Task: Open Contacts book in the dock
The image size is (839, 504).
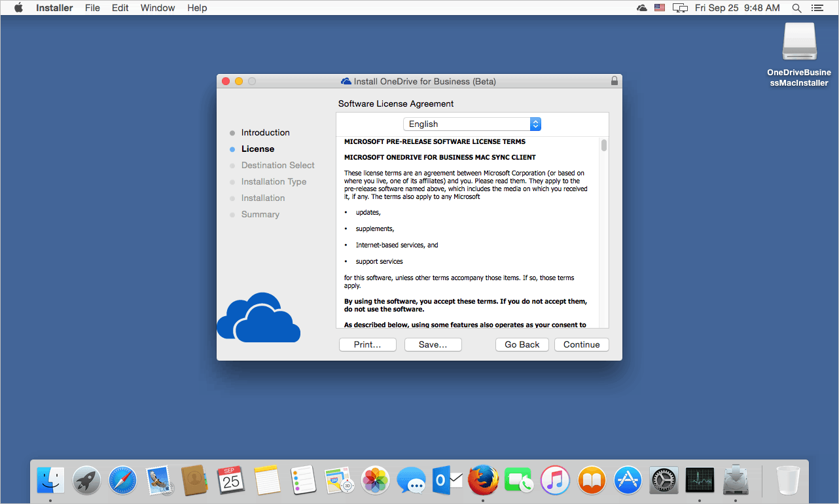Action: [194, 480]
